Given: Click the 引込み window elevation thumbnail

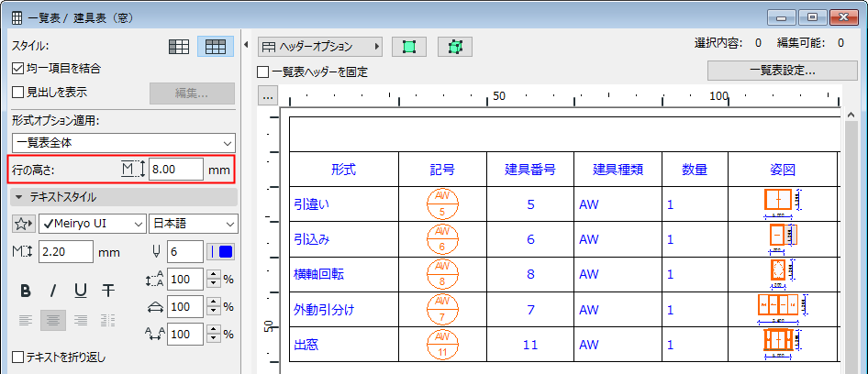Looking at the screenshot, I should (783, 238).
